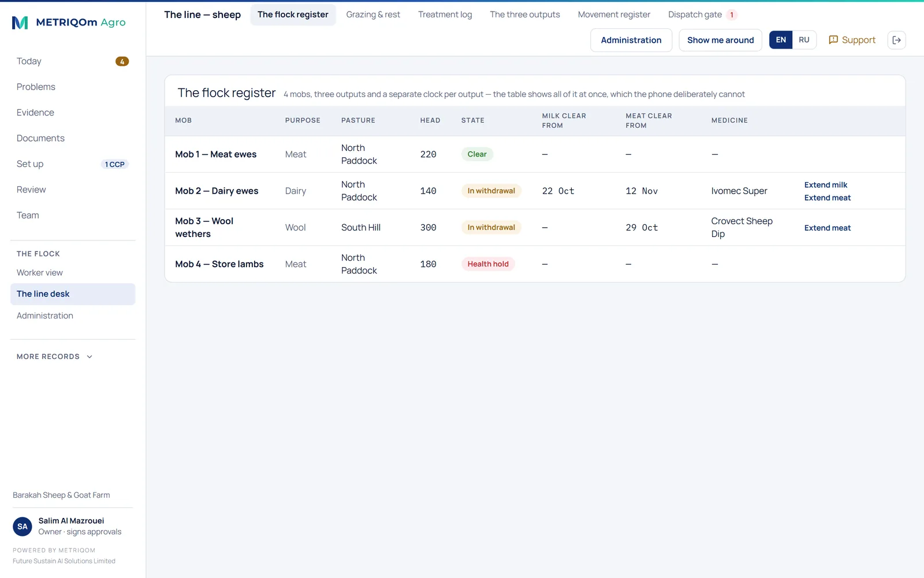Click Mob 1 — Meat ewes row name
Viewport: 924px width, 578px height.
point(216,154)
